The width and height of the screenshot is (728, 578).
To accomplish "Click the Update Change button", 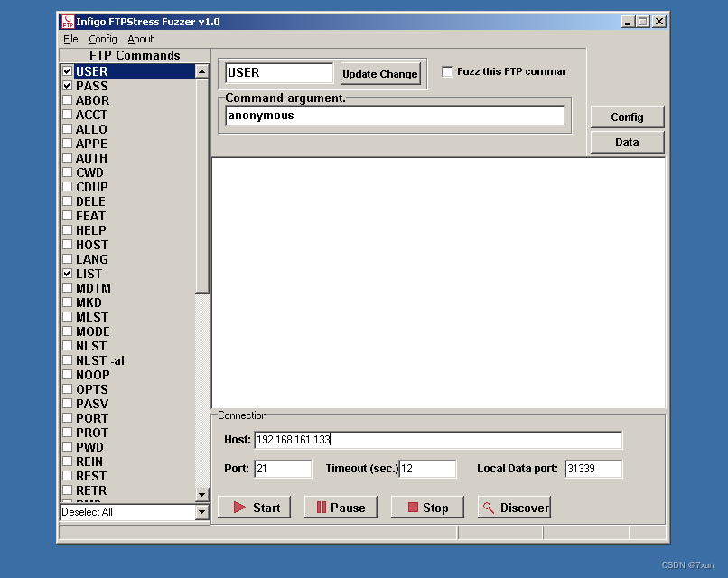I will click(378, 73).
